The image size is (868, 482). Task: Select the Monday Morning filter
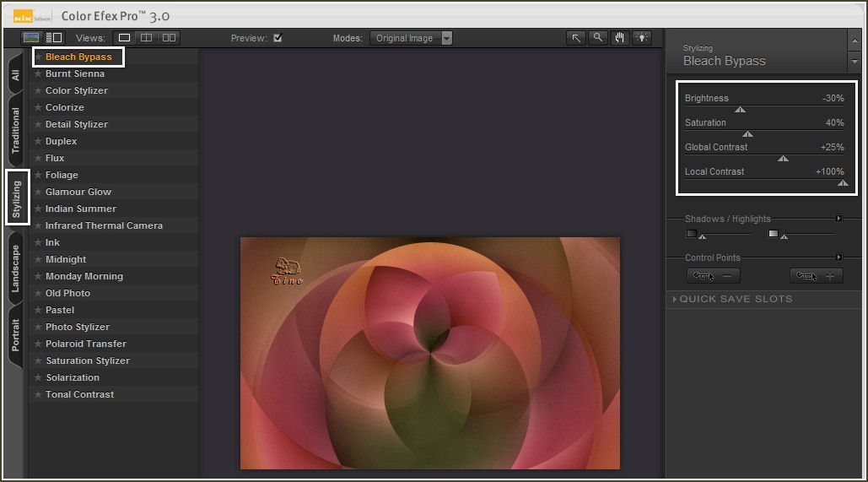[84, 276]
